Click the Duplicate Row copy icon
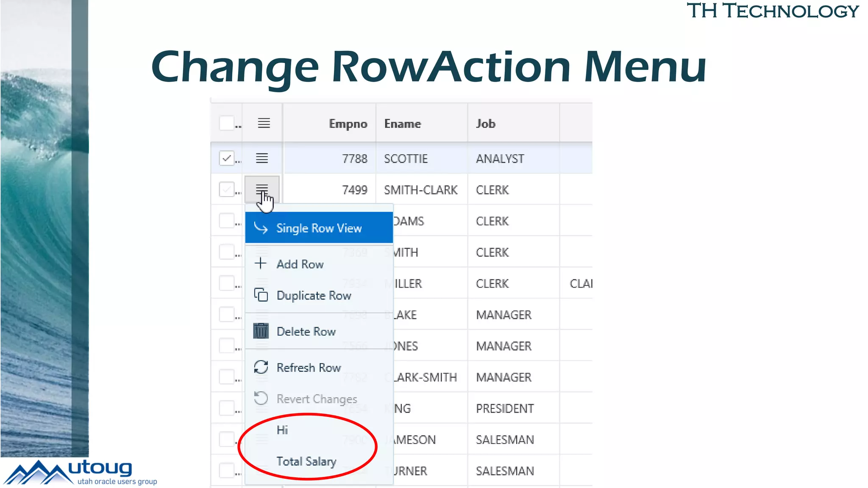Viewport: 868px width, 488px height. (x=261, y=294)
